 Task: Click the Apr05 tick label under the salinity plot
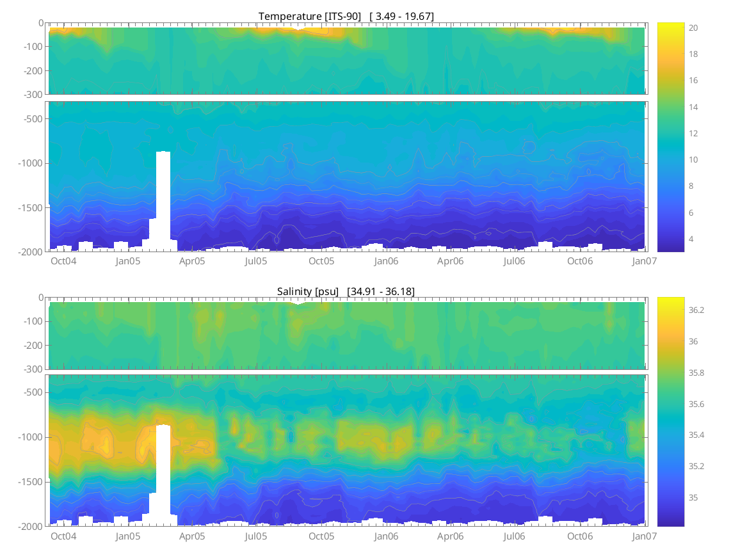point(192,536)
